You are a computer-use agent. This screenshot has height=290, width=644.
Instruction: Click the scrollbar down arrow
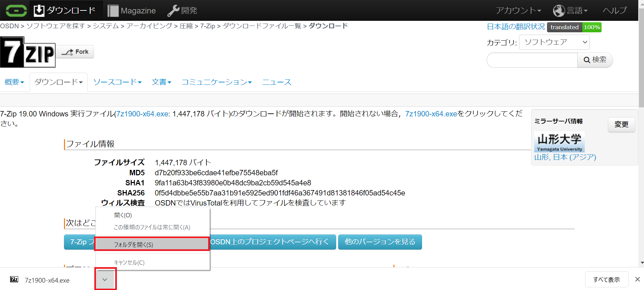(x=641, y=263)
